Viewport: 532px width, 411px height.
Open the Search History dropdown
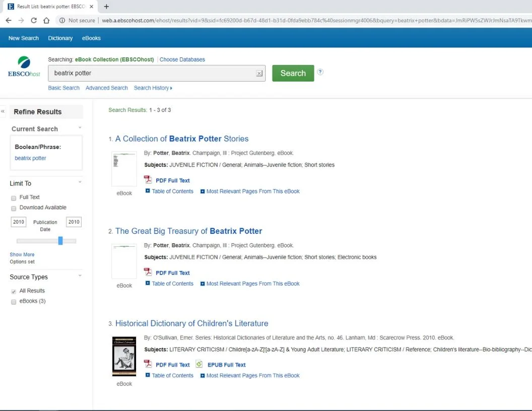[153, 88]
